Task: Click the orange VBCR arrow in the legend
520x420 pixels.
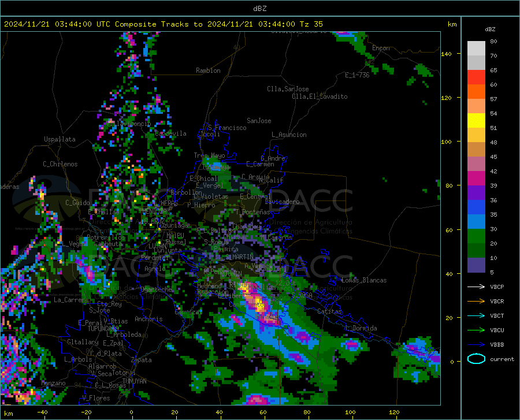Action: (476, 302)
